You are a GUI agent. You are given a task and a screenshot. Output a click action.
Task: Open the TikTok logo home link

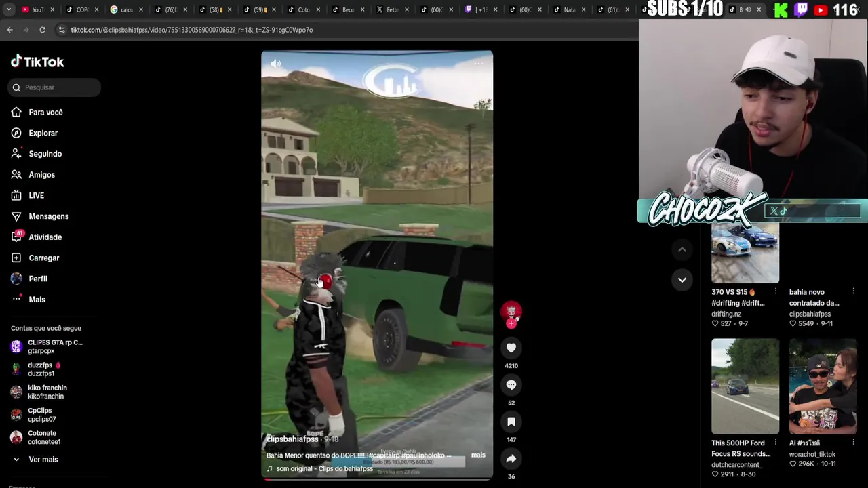(37, 62)
